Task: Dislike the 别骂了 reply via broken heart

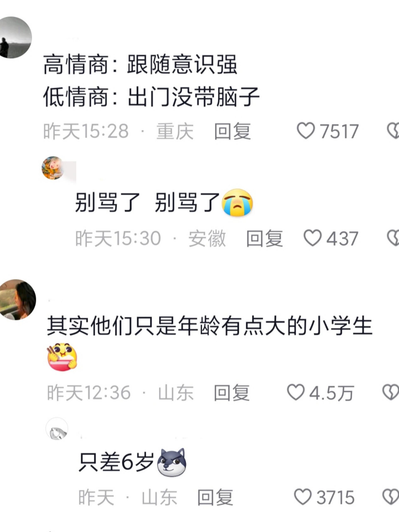Action: coord(393,238)
